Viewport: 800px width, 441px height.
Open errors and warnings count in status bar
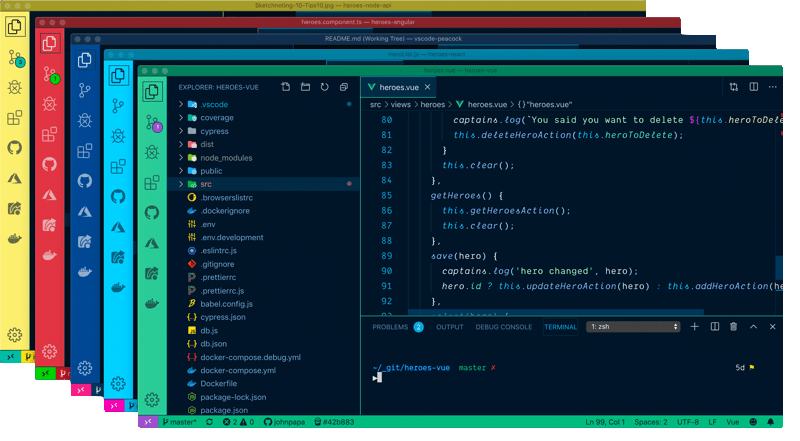point(238,422)
